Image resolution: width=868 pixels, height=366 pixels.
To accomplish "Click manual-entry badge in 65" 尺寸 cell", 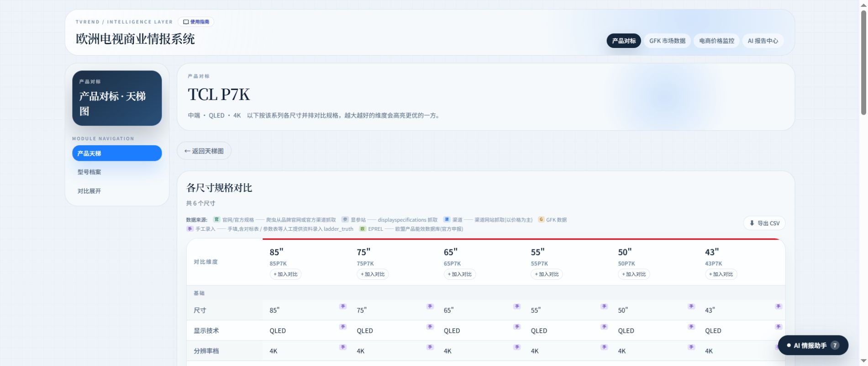I will (x=517, y=306).
